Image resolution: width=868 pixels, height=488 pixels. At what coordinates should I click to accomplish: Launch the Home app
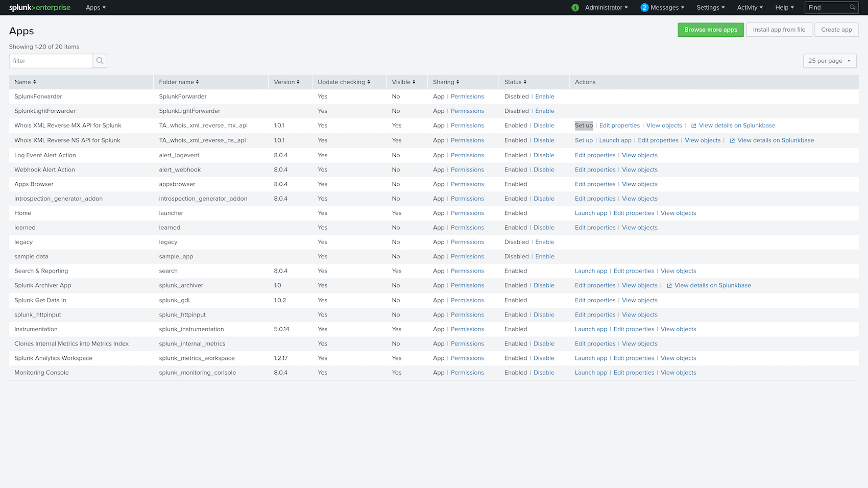(x=591, y=213)
